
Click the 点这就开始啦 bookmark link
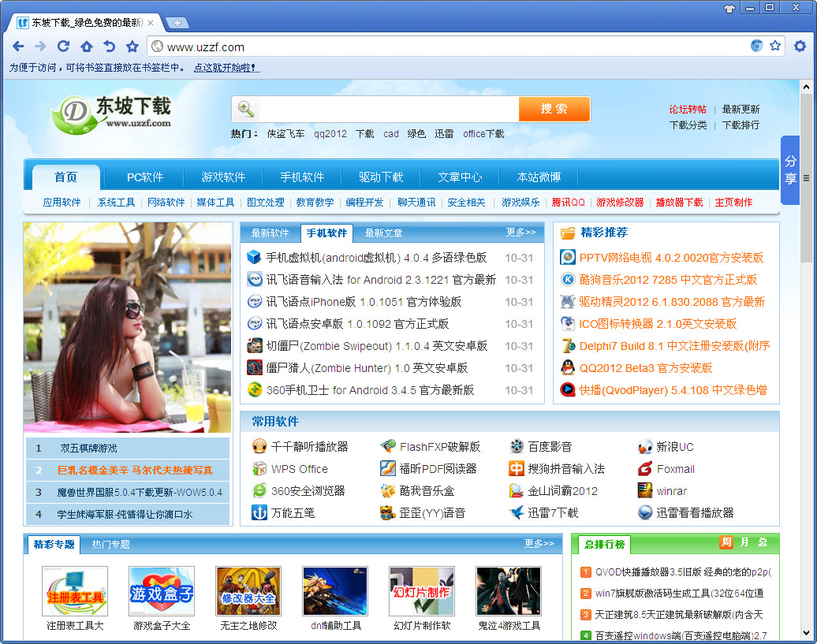coord(225,67)
